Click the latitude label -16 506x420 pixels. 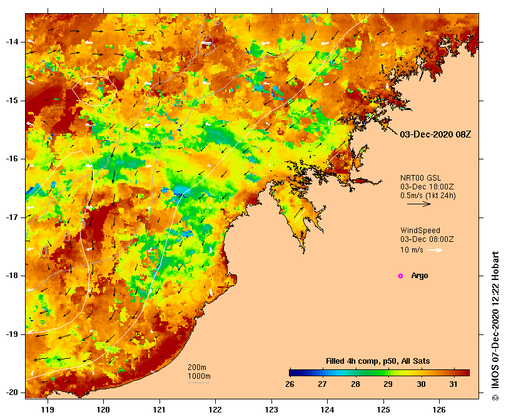12,159
